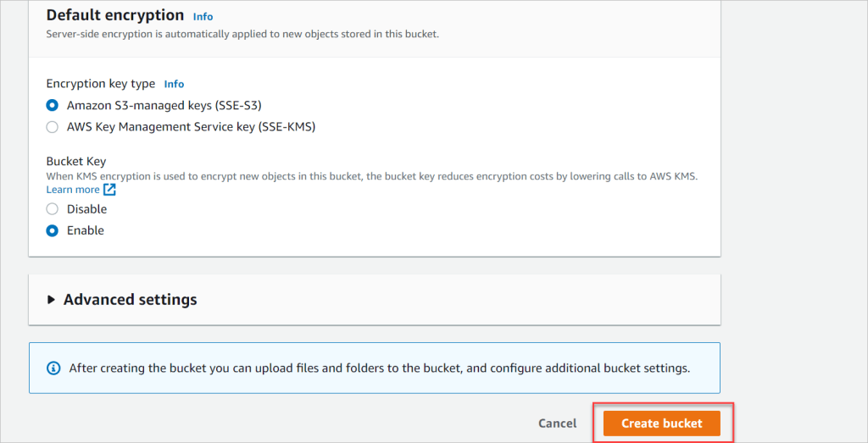Click the external link icon after Learn more
868x443 pixels.
click(109, 190)
